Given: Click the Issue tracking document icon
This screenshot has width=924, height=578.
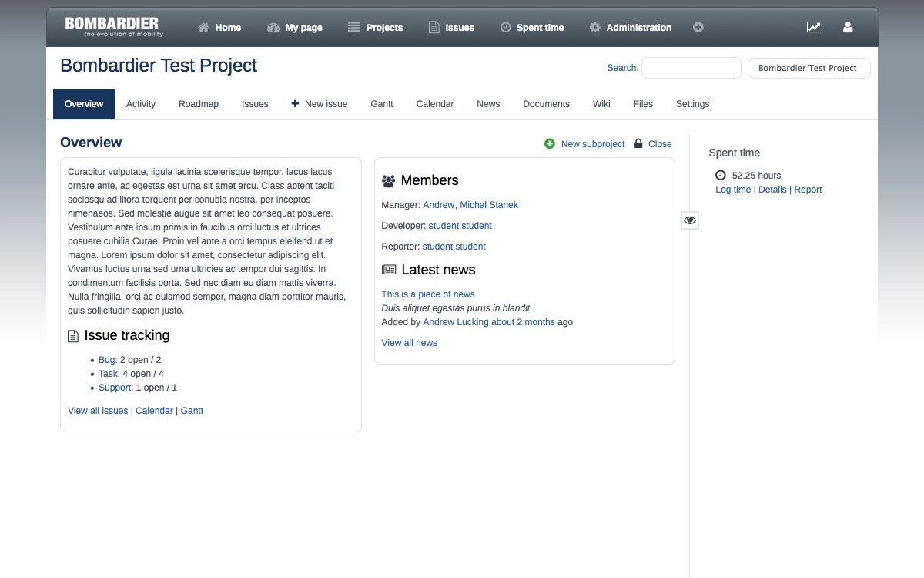Looking at the screenshot, I should 73,336.
